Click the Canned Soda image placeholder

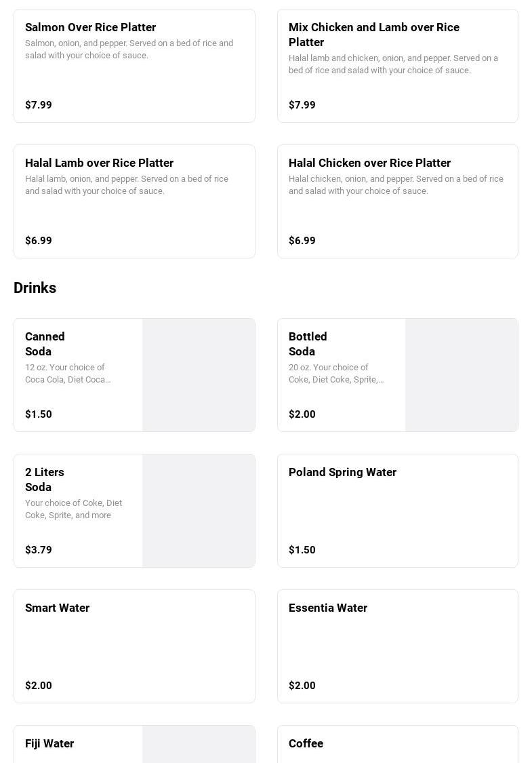[199, 375]
